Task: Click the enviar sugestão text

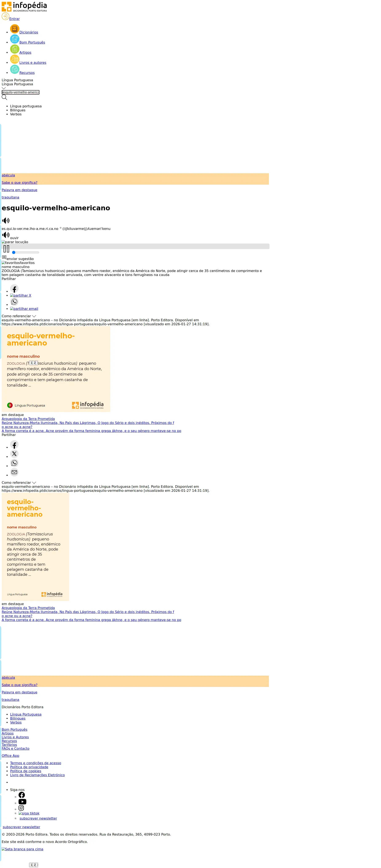Action: (x=20, y=259)
